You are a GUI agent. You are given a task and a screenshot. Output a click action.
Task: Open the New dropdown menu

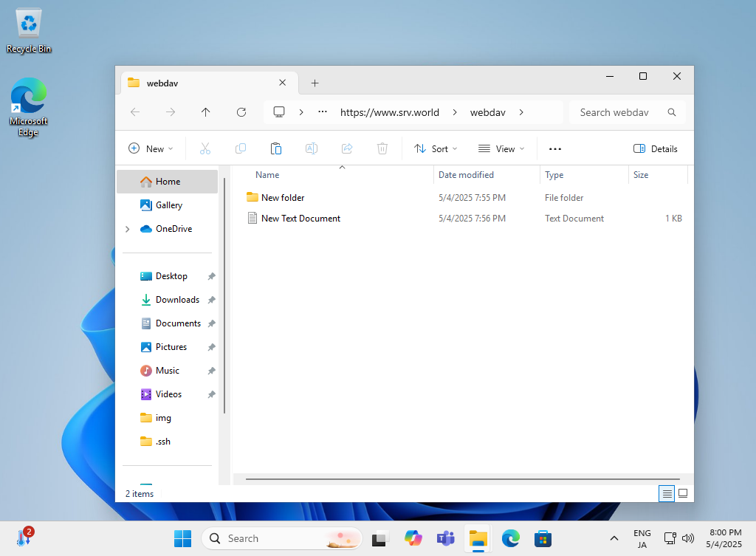(151, 149)
